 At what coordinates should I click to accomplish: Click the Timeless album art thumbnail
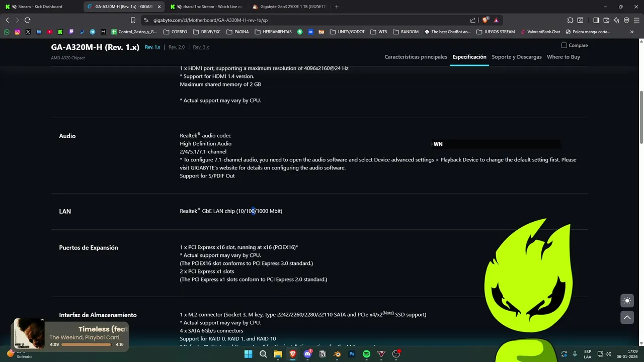[x=29, y=333]
